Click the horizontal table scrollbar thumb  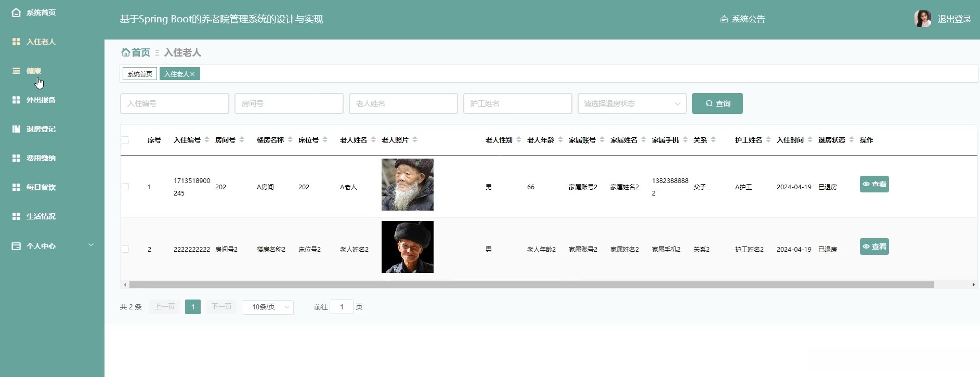click(531, 285)
